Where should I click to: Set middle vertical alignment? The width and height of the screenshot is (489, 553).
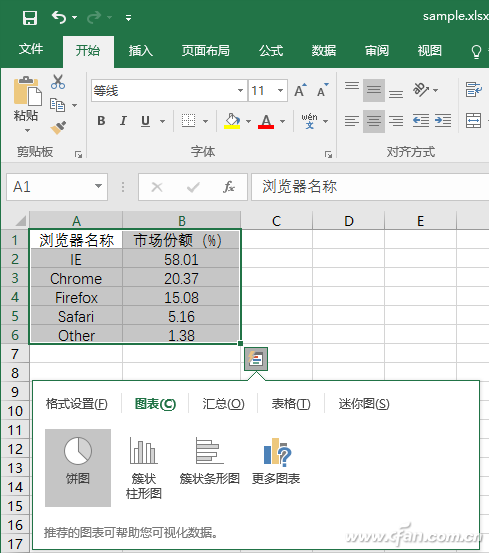(374, 90)
